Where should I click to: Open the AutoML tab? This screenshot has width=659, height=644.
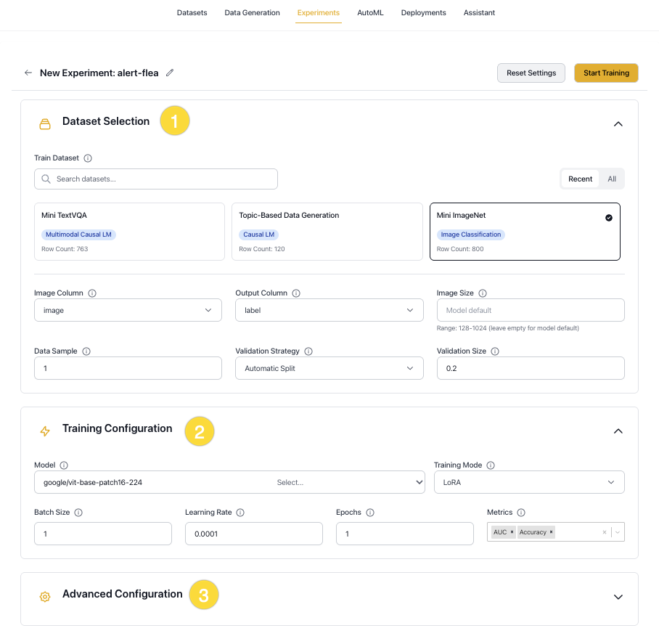[x=370, y=13]
